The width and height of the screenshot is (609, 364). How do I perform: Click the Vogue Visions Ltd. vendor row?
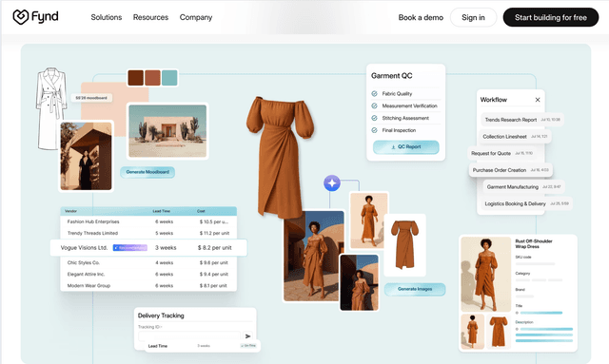[x=148, y=248]
